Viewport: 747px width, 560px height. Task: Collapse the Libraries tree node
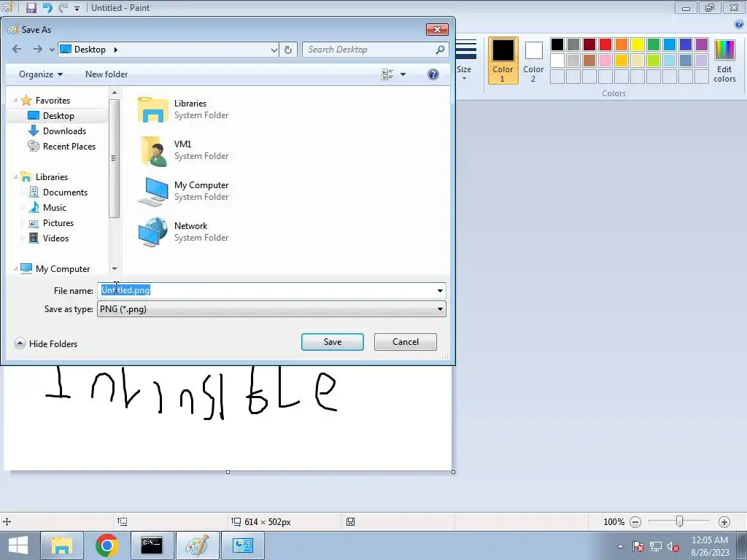[15, 176]
